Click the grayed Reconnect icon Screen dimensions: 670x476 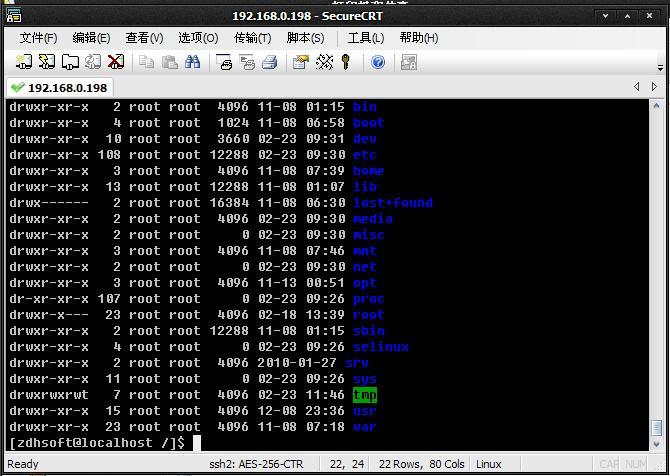(x=93, y=62)
